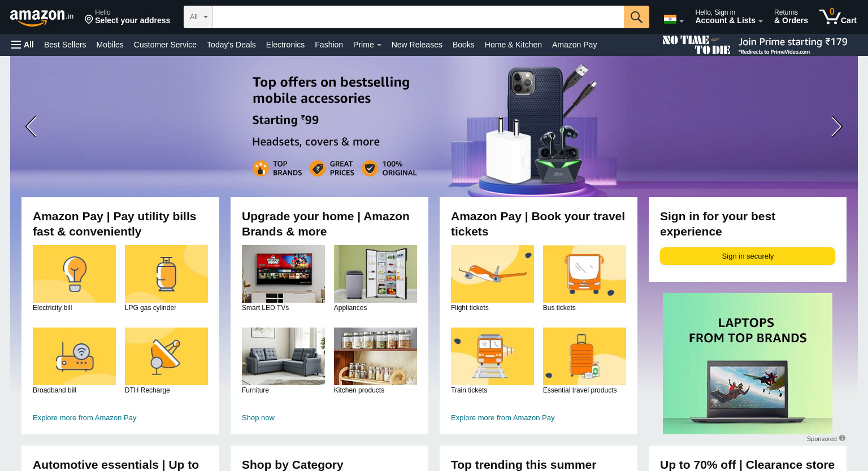Open the Smart LED TVs thumbnail

click(283, 274)
